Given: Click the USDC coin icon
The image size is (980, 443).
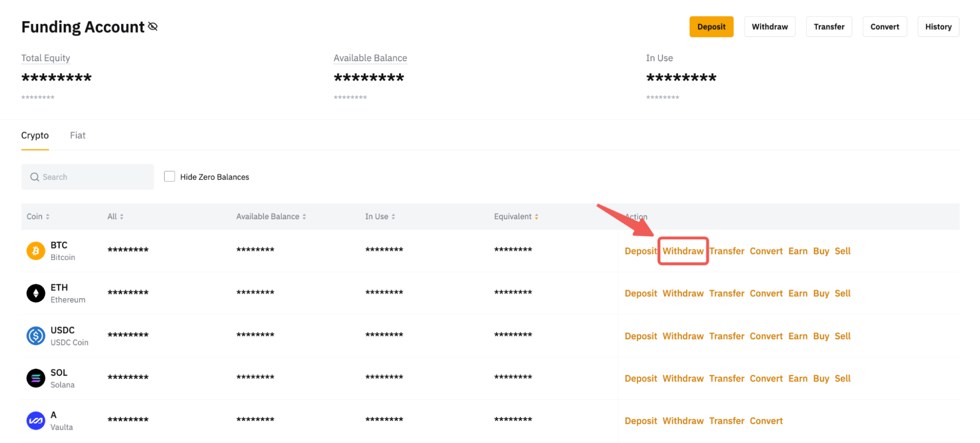Looking at the screenshot, I should (x=35, y=336).
